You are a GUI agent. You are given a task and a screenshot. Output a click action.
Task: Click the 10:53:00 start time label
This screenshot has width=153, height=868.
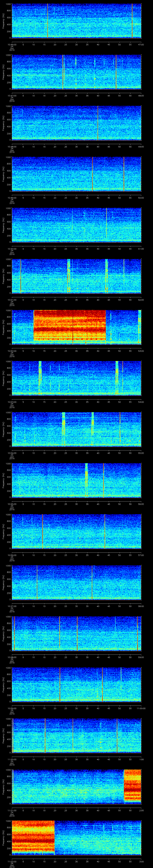pos(12,402)
